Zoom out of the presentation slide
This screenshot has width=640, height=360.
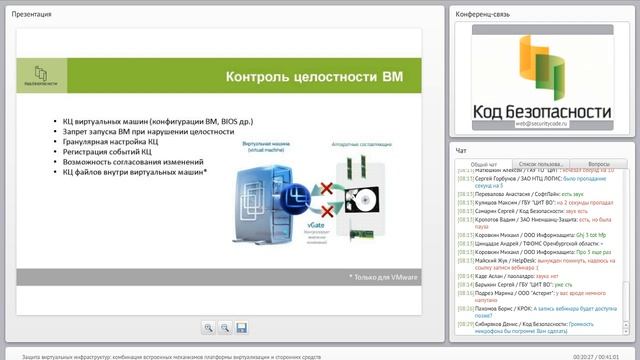224,328
